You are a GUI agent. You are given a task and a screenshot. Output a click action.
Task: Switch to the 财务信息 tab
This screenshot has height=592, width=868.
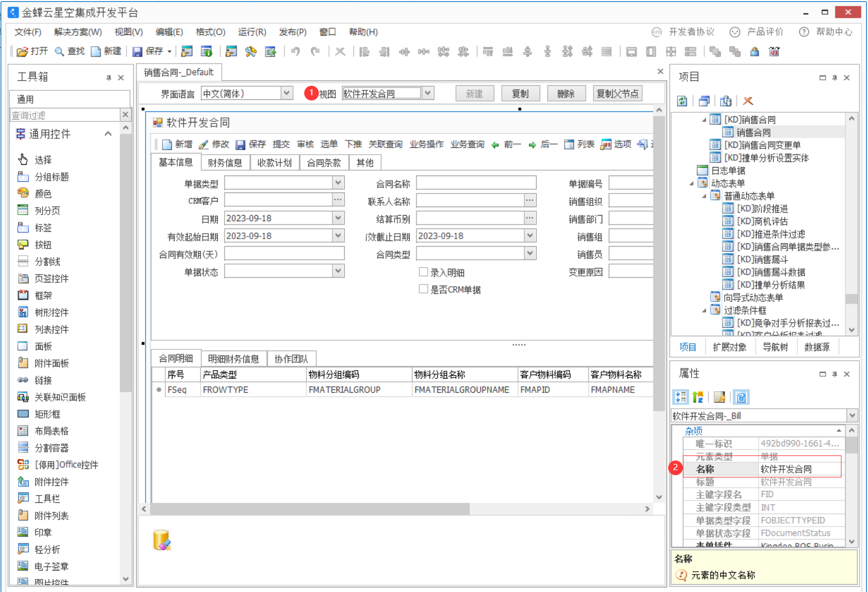[225, 163]
